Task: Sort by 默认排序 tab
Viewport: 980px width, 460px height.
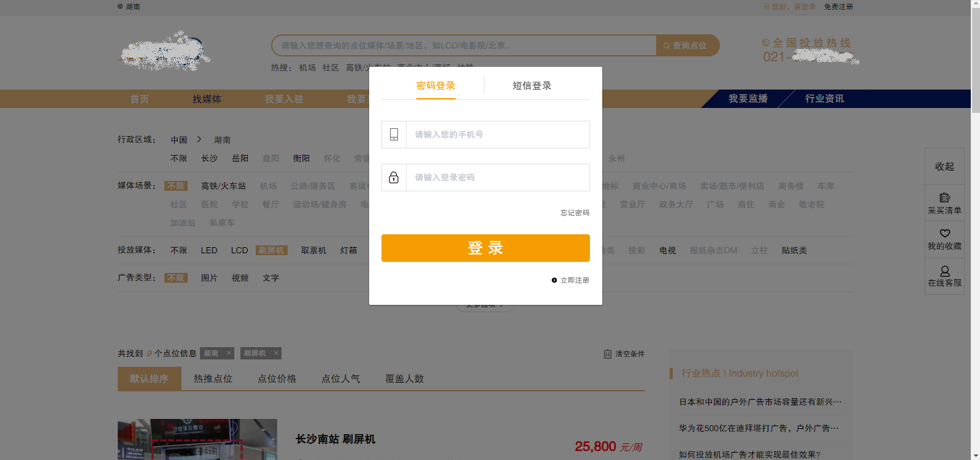Action: [149, 378]
